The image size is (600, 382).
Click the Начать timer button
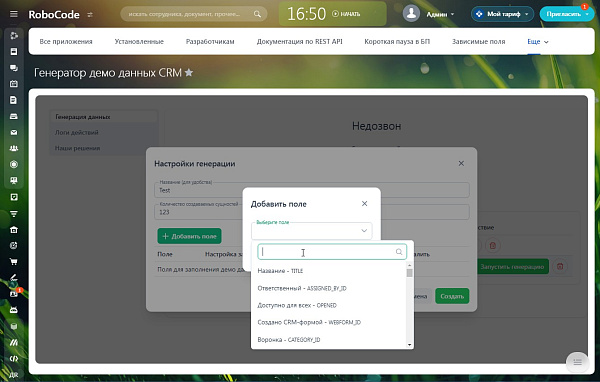(x=346, y=14)
